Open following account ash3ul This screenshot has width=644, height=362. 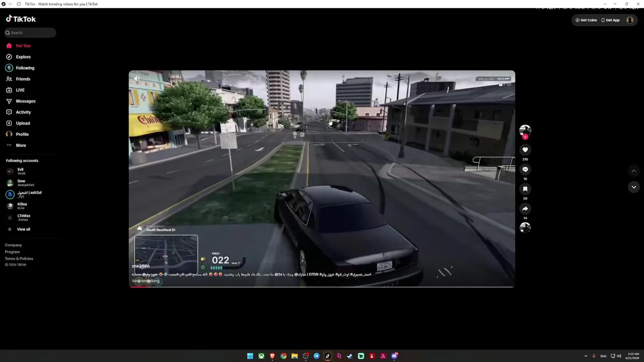pyautogui.click(x=24, y=194)
